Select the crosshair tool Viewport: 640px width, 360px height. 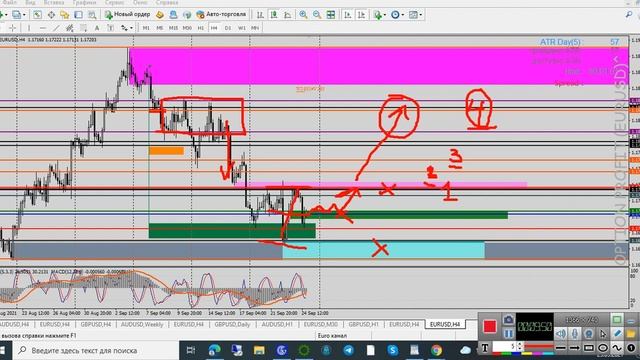pyautogui.click(x=13, y=28)
